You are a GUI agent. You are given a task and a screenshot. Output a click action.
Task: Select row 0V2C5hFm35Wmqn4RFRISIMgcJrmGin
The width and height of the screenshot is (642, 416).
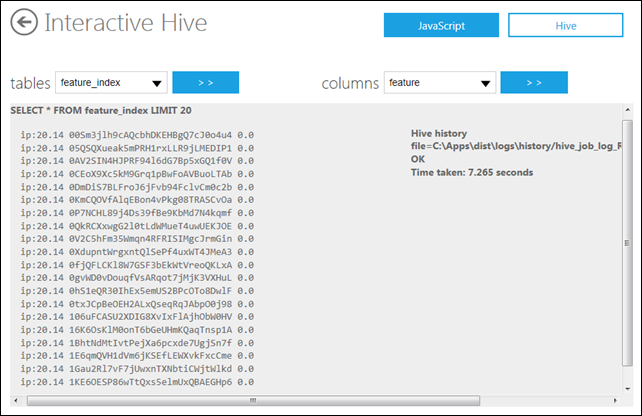tap(137, 239)
